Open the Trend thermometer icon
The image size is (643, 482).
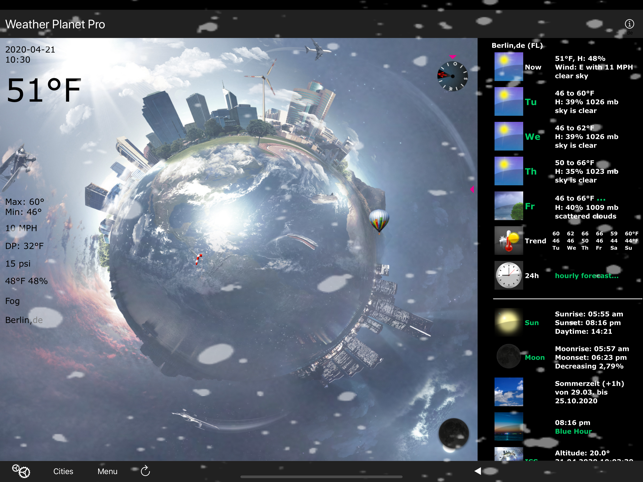tap(508, 241)
